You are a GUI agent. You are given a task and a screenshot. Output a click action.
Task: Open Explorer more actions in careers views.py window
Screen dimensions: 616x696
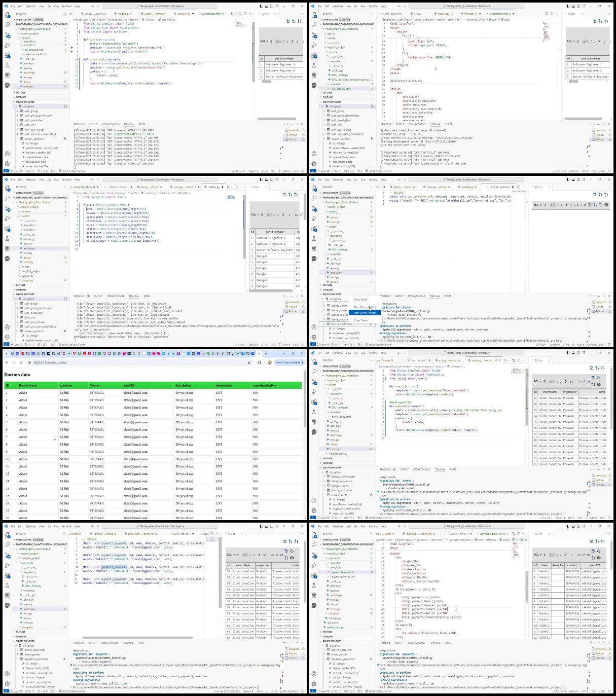point(65,14)
